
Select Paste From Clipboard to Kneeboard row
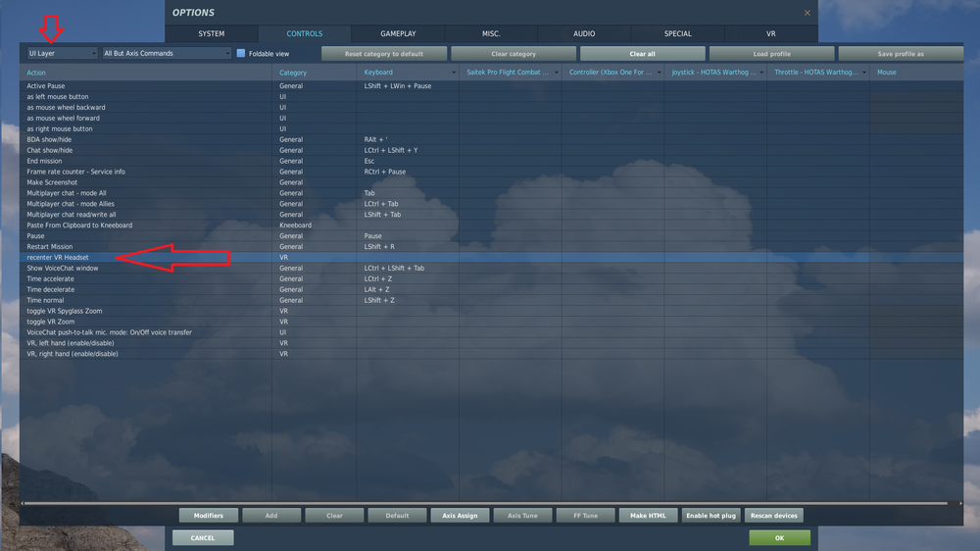pyautogui.click(x=491, y=225)
